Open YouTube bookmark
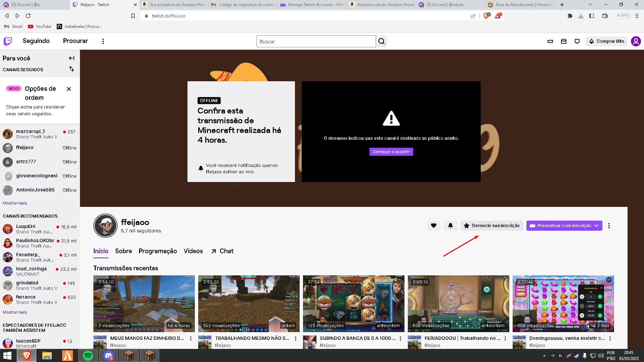The height and width of the screenshot is (362, 644). click(x=40, y=27)
